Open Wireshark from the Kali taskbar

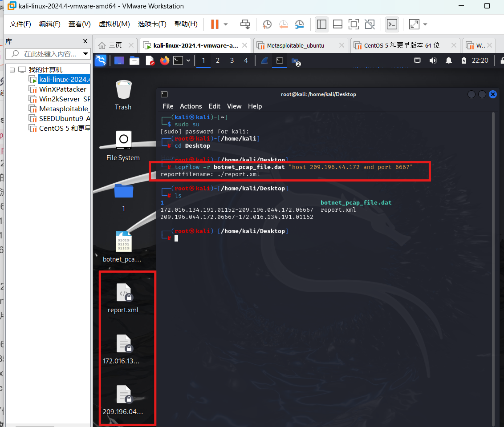pyautogui.click(x=264, y=60)
